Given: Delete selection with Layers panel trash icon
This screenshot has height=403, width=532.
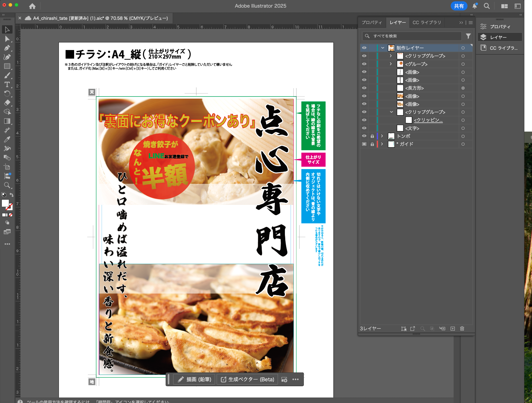Looking at the screenshot, I should 462,329.
